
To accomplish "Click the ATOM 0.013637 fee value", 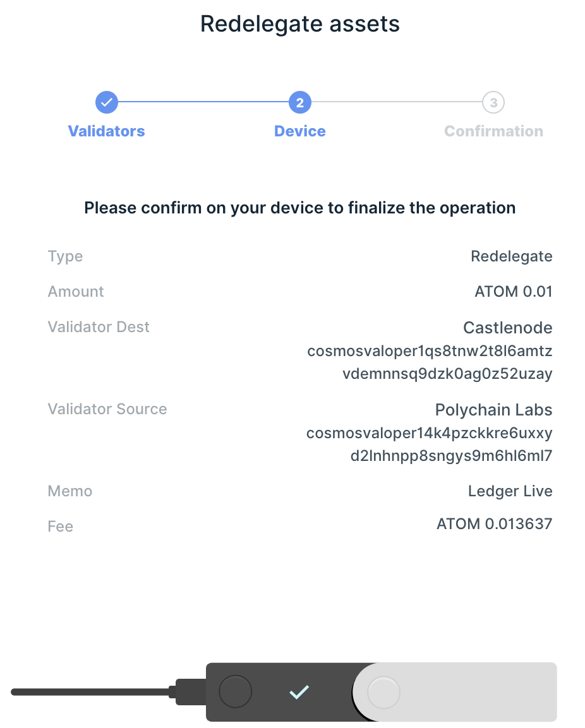I will (x=494, y=523).
